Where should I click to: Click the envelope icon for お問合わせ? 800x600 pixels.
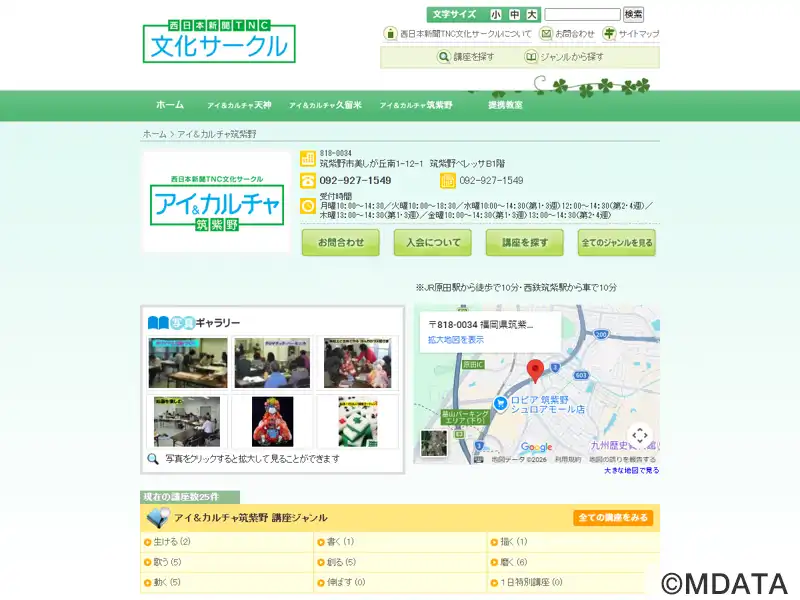point(546,33)
